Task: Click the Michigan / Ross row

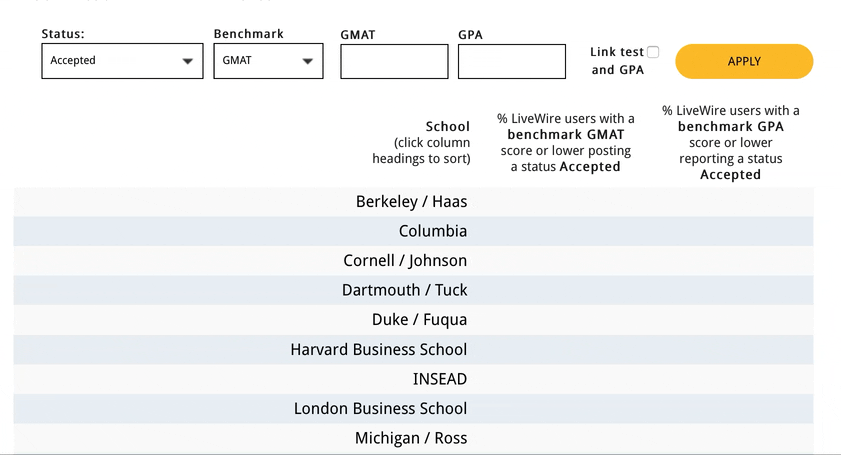Action: click(411, 438)
